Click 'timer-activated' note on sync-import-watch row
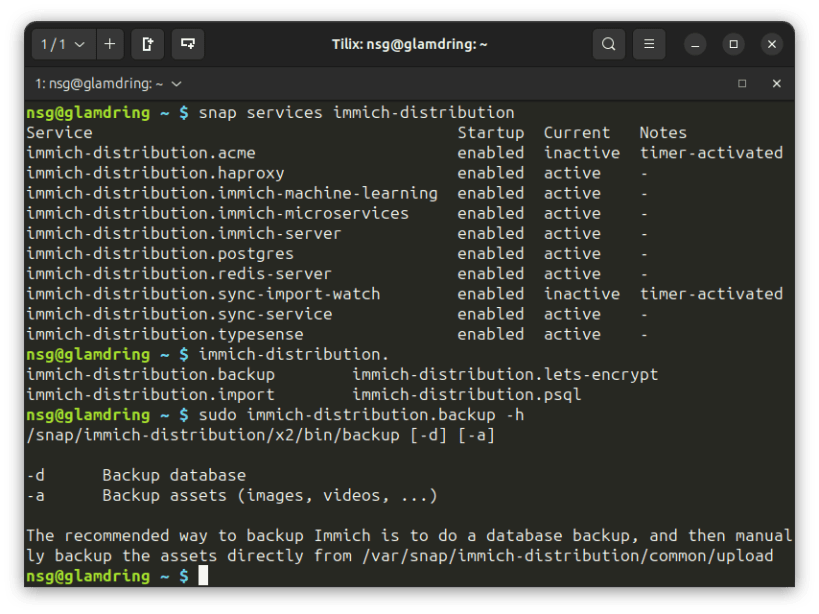 coord(711,294)
